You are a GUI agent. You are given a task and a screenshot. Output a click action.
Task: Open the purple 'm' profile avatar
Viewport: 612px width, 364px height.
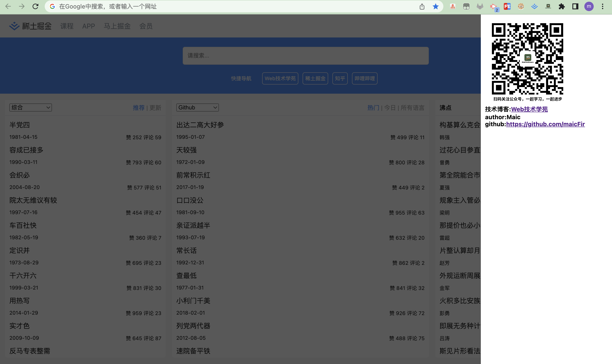point(589,7)
